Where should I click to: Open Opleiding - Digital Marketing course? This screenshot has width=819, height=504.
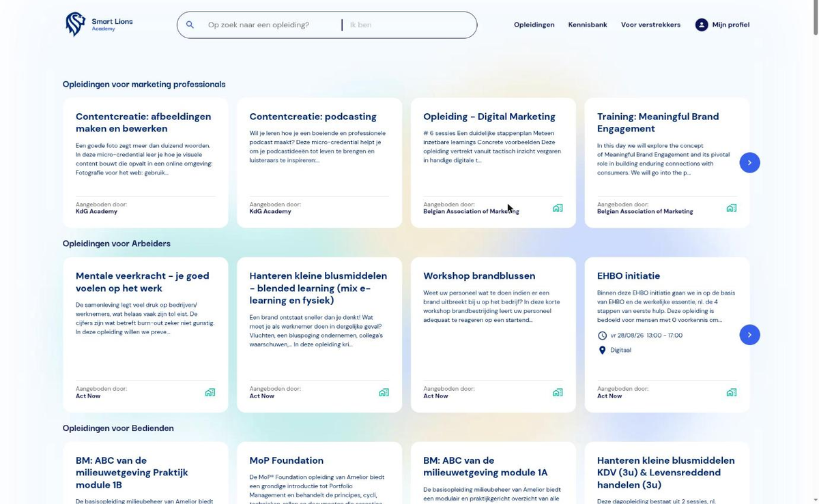(489, 117)
